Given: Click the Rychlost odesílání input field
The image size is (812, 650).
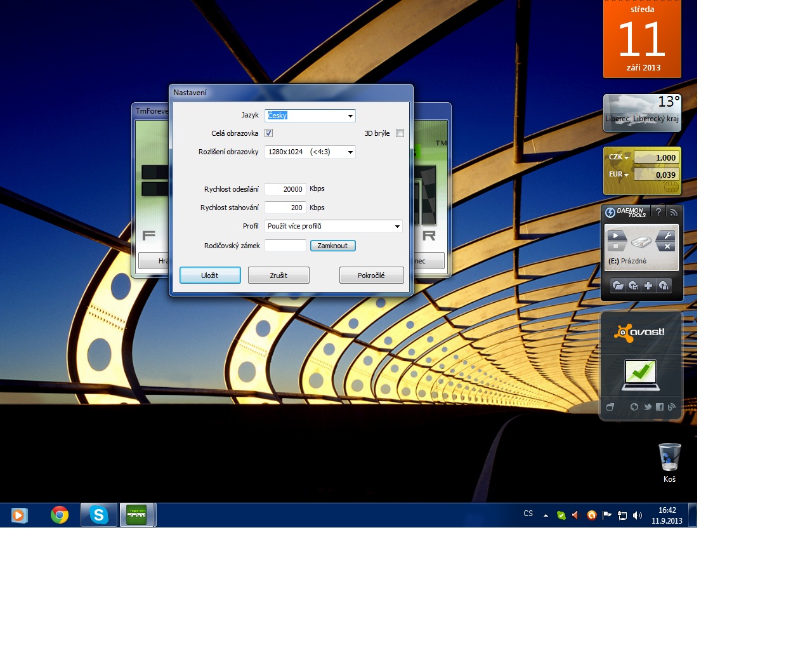Looking at the screenshot, I should point(285,189).
